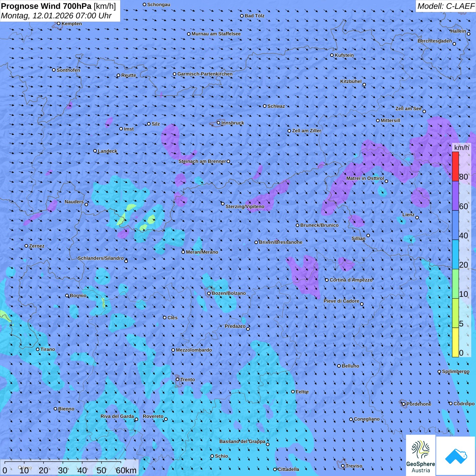Click the 'Cles' label

click(172, 318)
